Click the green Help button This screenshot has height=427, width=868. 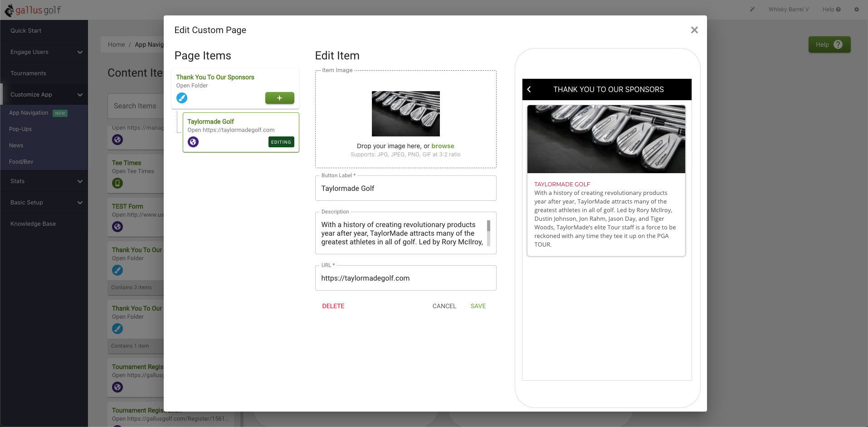(829, 44)
